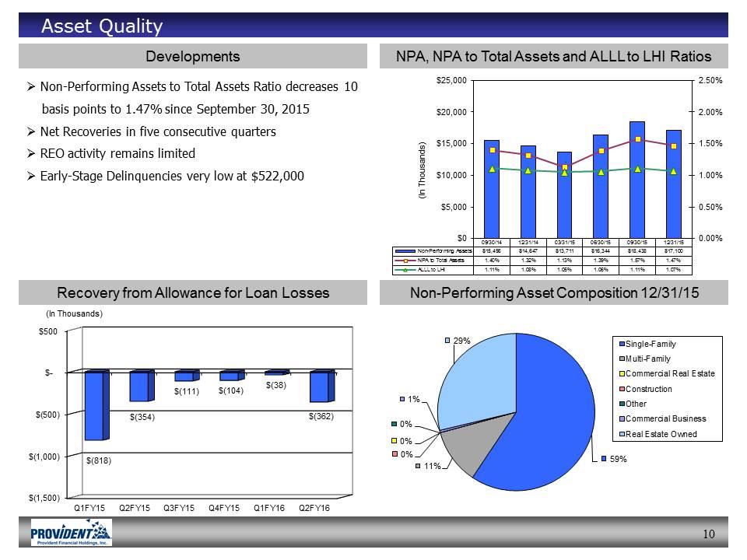Select the Early-Stage Delinquencies bullet

pyautogui.click(x=165, y=177)
